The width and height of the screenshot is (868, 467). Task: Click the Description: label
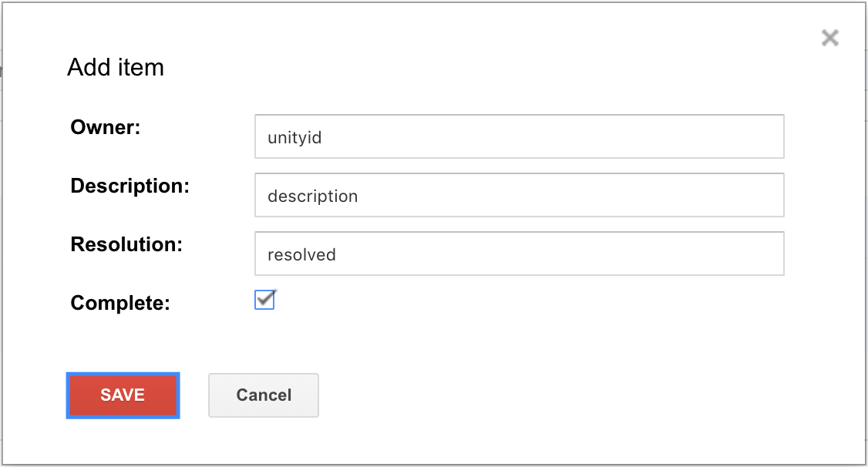(130, 186)
